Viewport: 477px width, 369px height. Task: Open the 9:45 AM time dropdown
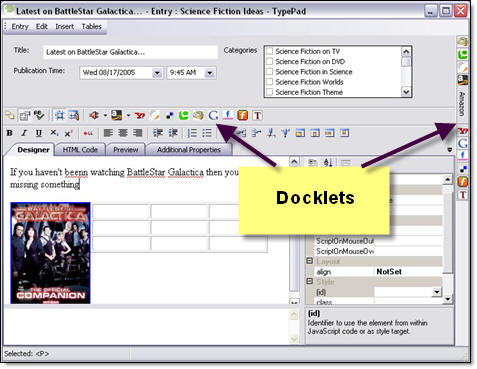click(210, 73)
